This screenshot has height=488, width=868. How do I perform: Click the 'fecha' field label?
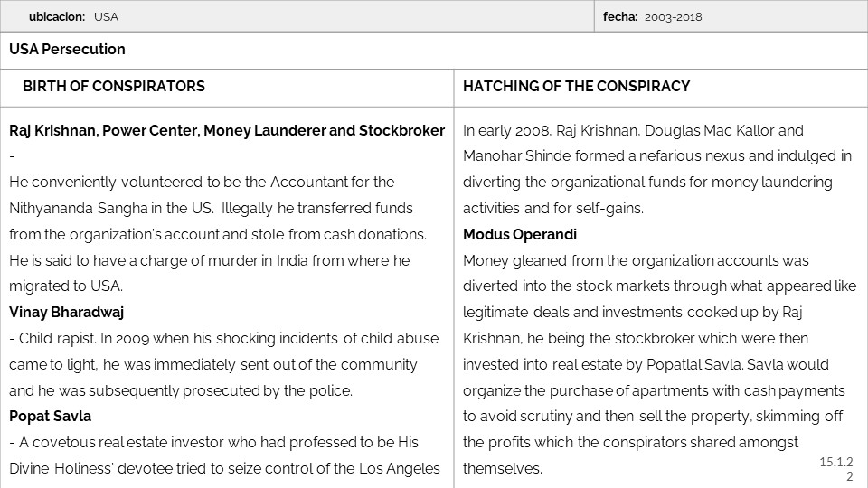tap(620, 16)
